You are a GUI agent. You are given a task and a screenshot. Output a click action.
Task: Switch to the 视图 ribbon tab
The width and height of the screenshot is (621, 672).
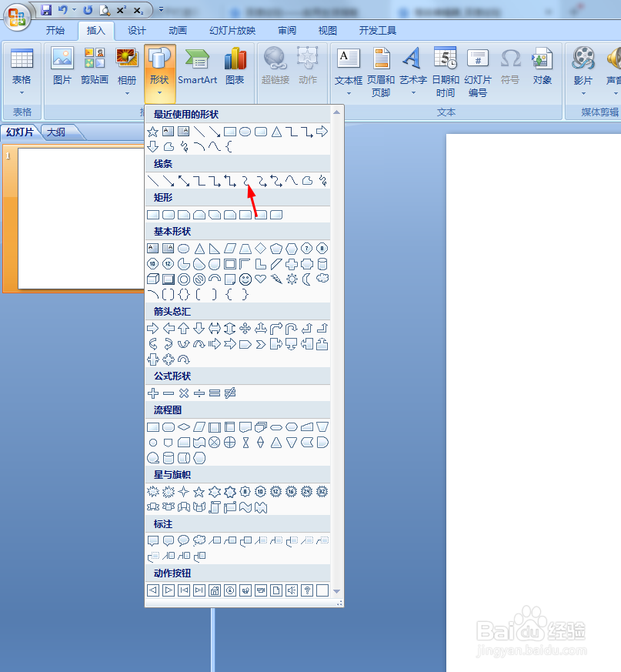(327, 31)
